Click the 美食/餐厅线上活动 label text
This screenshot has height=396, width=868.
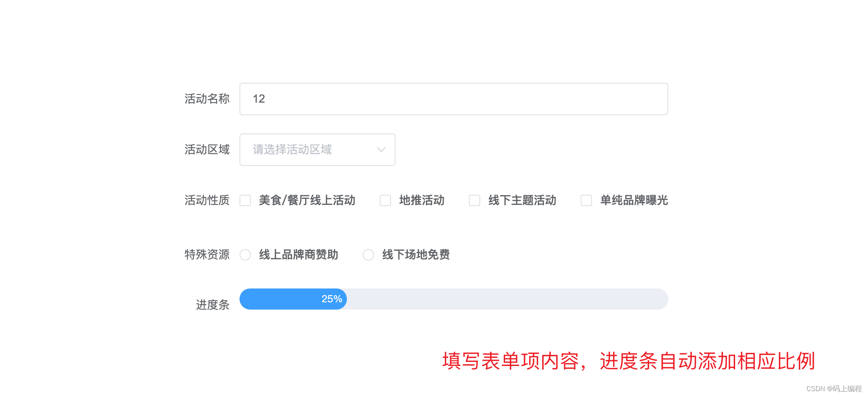[x=307, y=200]
